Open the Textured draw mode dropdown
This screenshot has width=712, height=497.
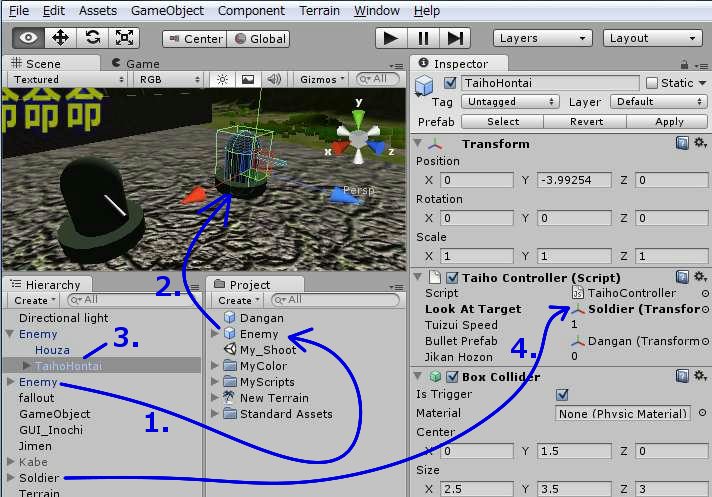coord(68,79)
